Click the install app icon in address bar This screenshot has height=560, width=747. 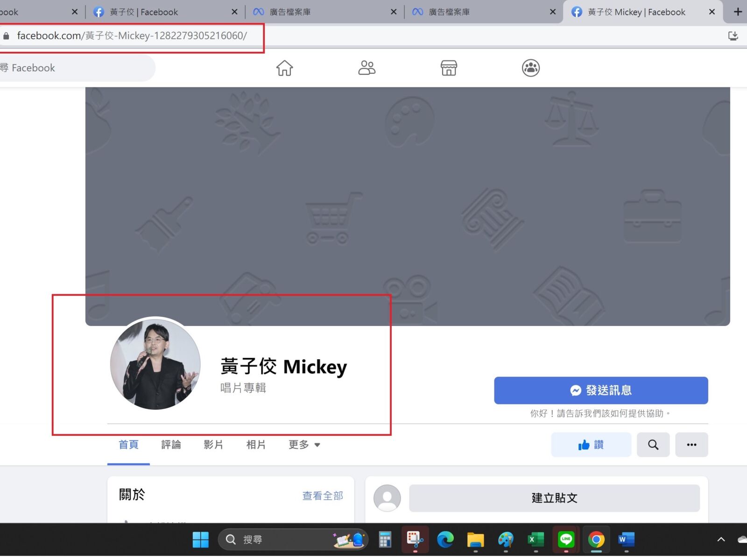[x=733, y=36]
